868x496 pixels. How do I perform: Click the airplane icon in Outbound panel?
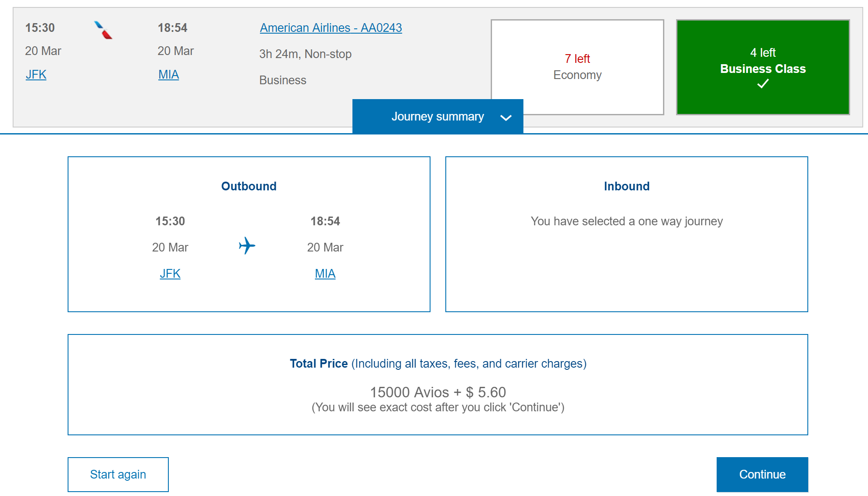pyautogui.click(x=247, y=246)
